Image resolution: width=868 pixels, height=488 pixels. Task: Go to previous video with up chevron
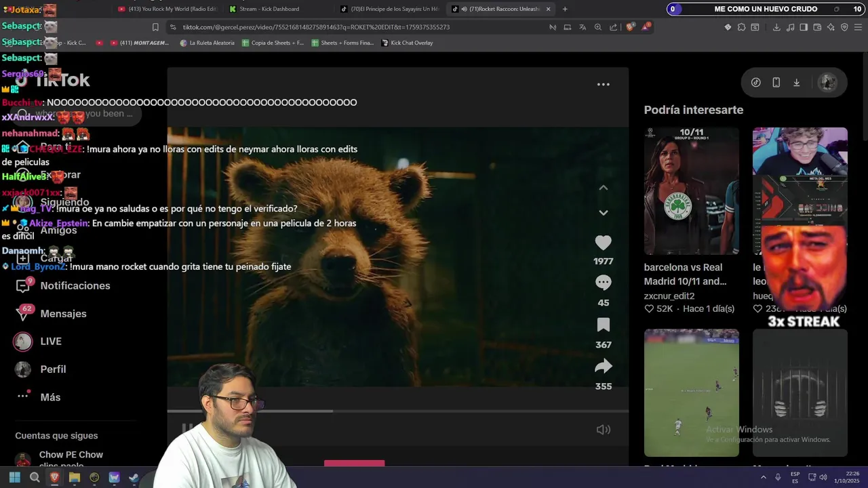pos(603,188)
